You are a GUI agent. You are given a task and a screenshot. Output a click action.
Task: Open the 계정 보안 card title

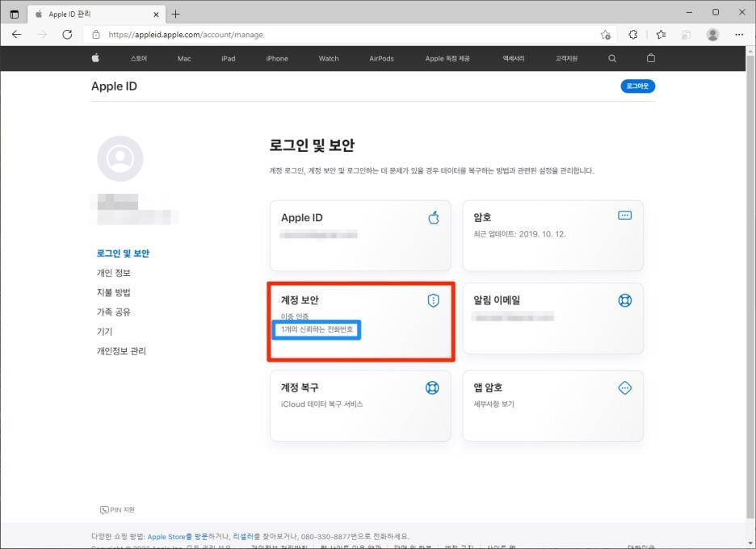pos(300,300)
